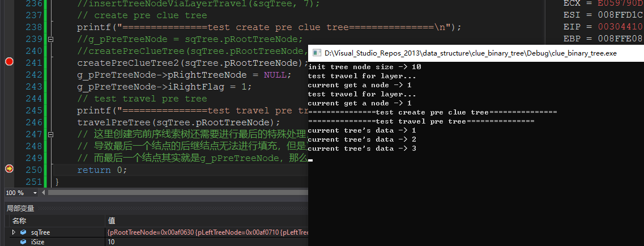Screen dimensions: 644x246
Task: Click console line "test create pre clue tree"
Action: click(x=433, y=113)
